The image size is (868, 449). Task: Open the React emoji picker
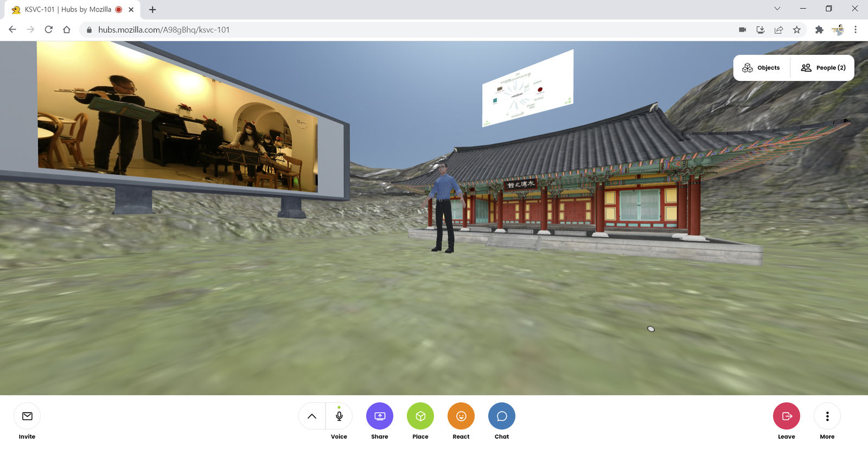[x=461, y=416]
